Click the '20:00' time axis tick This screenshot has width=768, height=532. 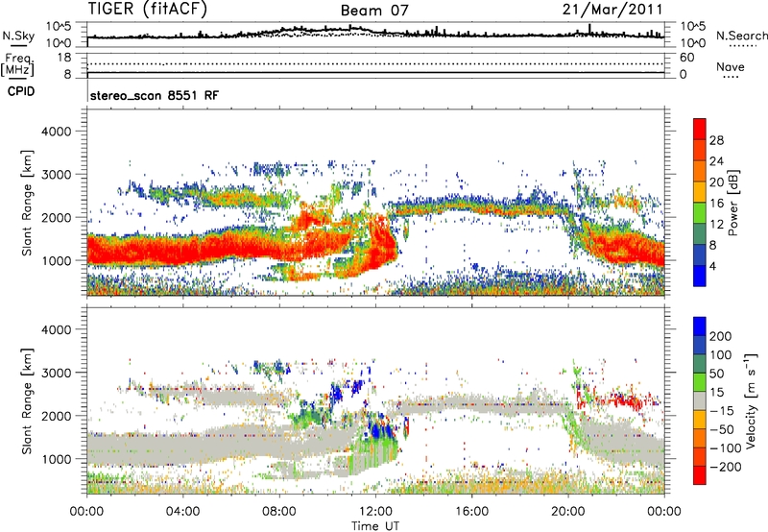[x=568, y=512]
